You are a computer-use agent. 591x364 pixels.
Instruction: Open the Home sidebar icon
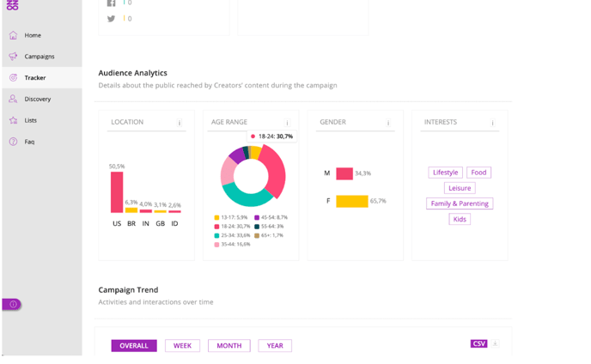[x=13, y=35]
